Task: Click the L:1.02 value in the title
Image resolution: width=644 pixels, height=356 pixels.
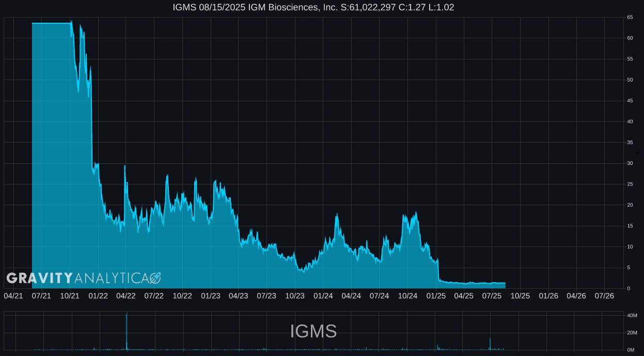Action: pyautogui.click(x=442, y=7)
